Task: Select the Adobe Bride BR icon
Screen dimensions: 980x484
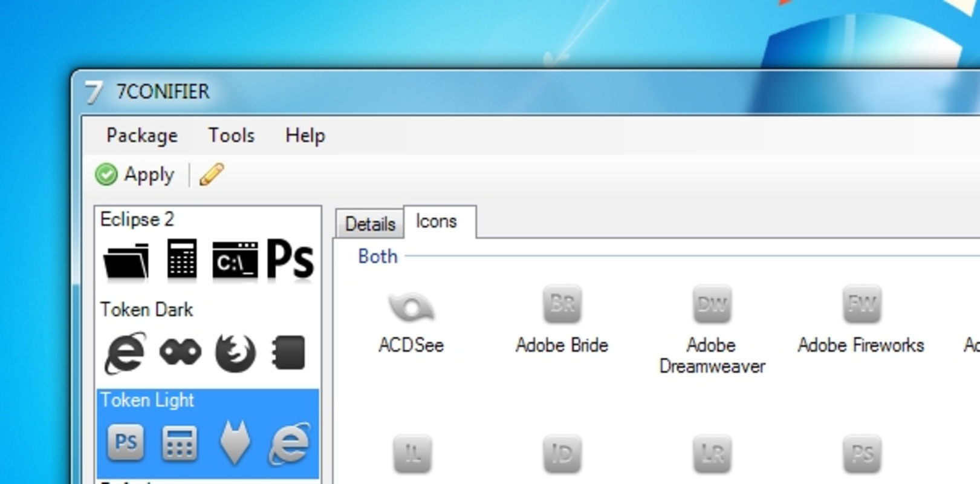Action: pyautogui.click(x=562, y=304)
